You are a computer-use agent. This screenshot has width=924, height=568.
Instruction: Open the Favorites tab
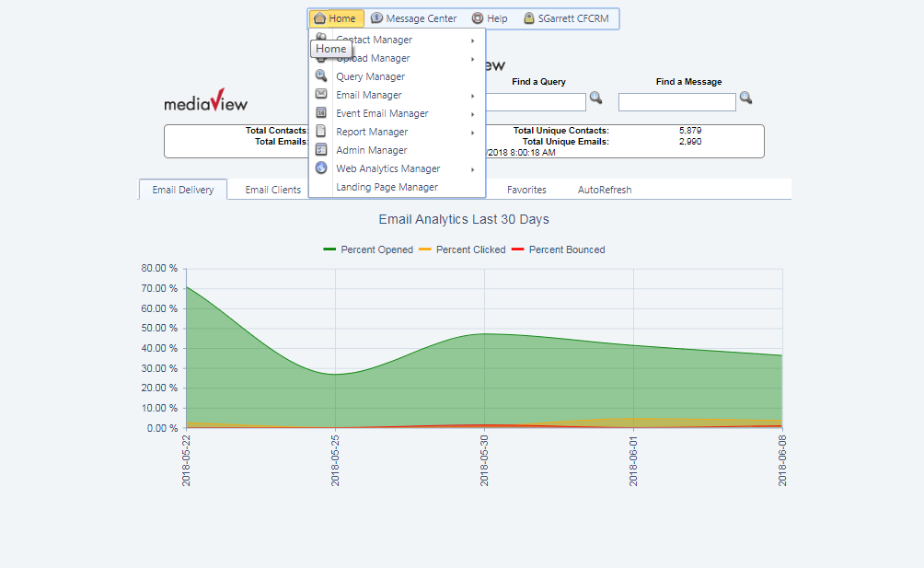click(x=526, y=190)
